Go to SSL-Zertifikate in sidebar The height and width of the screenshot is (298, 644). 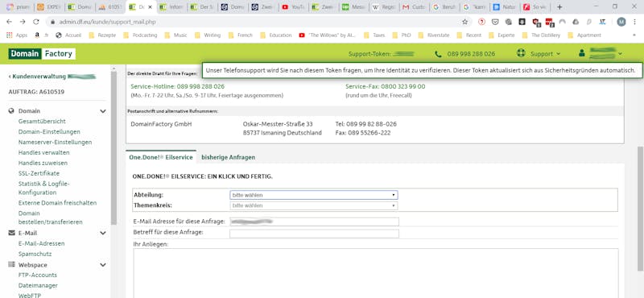click(x=39, y=173)
